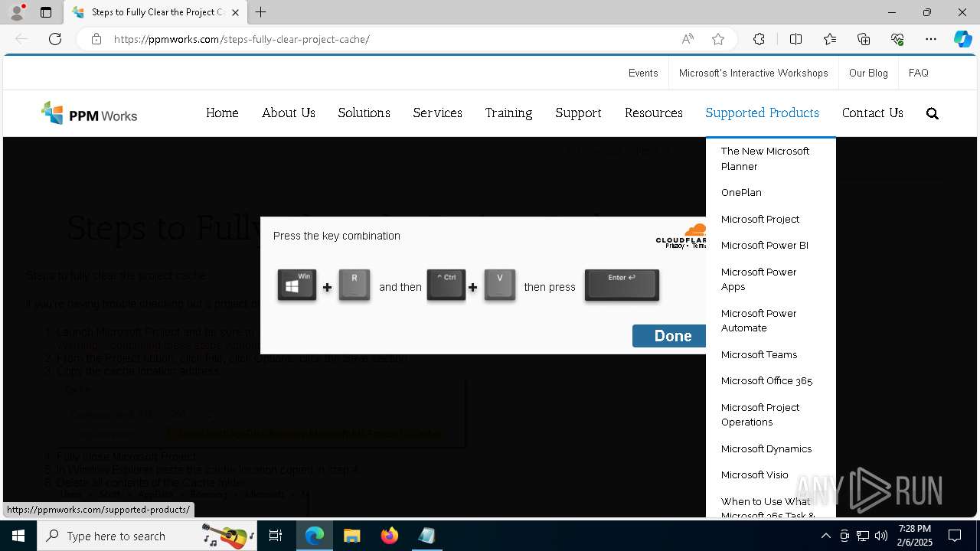Screen dimensions: 980x551
Task: Show hidden system tray icons
Action: 825,536
